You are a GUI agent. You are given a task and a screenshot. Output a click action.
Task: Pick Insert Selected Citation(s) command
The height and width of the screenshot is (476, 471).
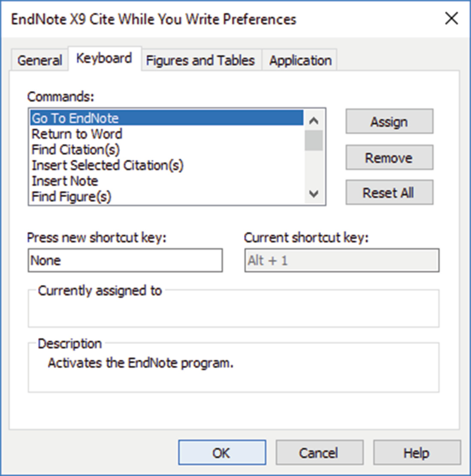pos(167,166)
